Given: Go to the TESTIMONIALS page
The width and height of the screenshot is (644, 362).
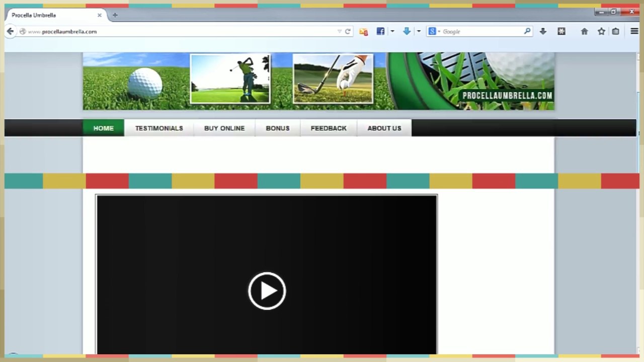Looking at the screenshot, I should click(159, 128).
